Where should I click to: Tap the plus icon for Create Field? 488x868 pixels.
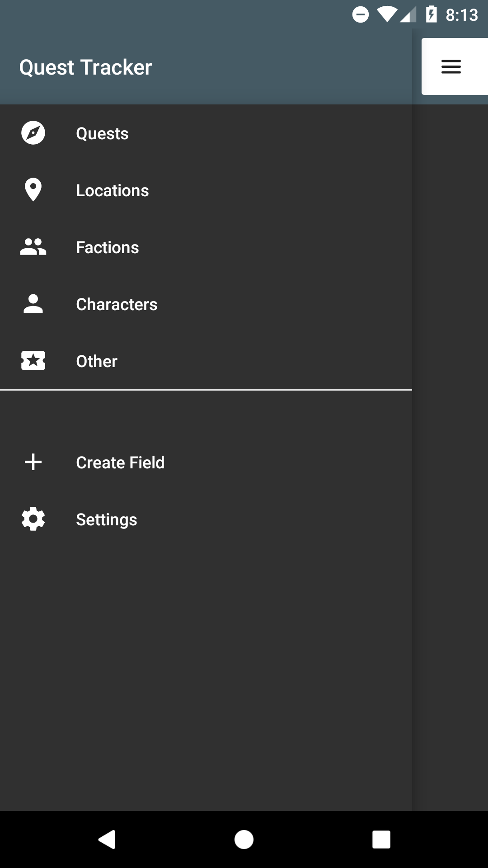point(33,462)
